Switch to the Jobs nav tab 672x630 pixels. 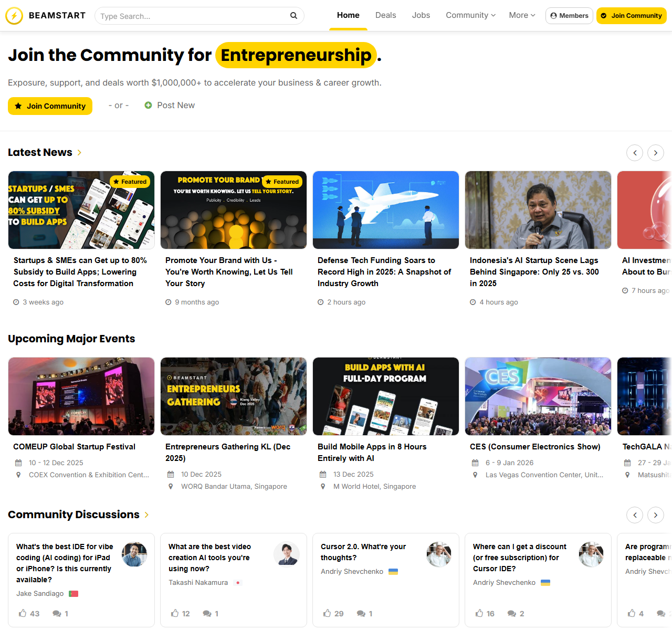coord(421,15)
